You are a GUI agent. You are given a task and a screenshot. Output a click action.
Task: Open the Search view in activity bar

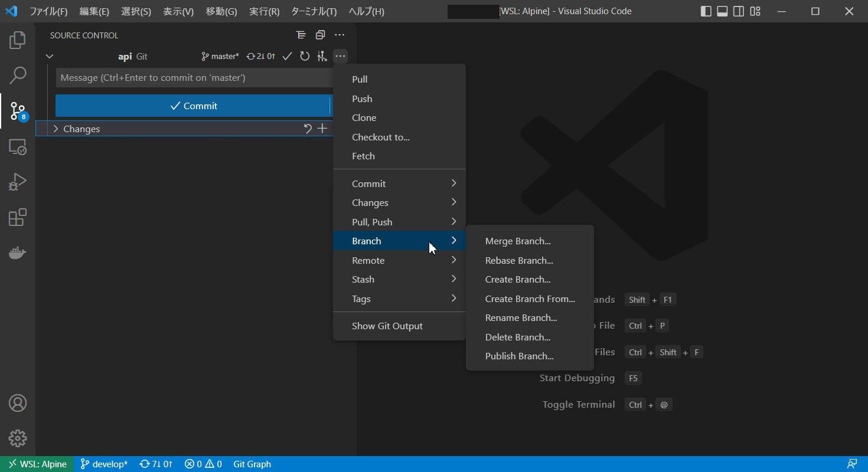[x=18, y=76]
